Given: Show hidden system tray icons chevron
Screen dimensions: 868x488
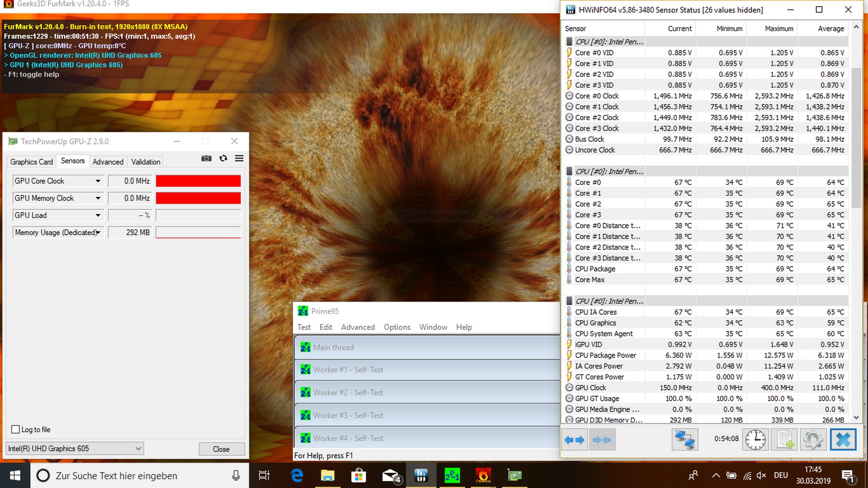Looking at the screenshot, I should [x=716, y=475].
